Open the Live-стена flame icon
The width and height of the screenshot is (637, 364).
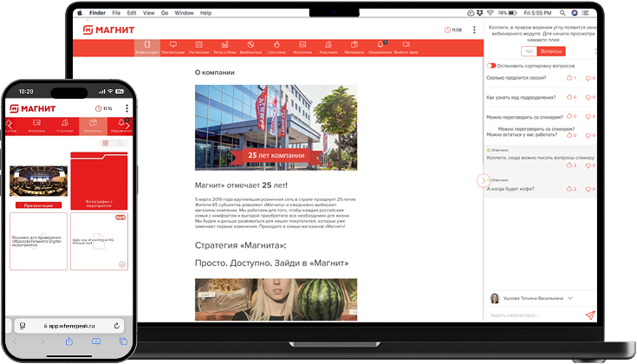pos(276,44)
